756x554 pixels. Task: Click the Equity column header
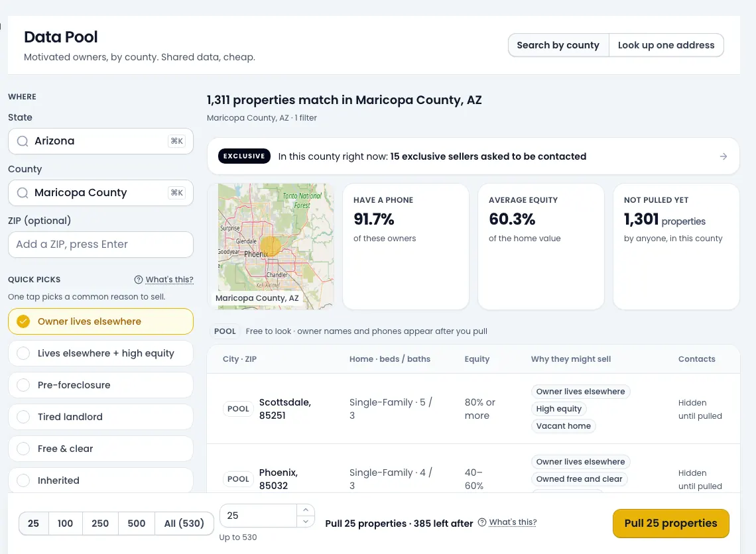pyautogui.click(x=477, y=359)
